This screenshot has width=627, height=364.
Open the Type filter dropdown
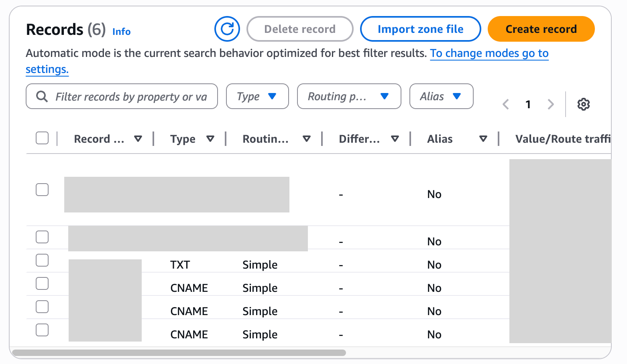(x=257, y=96)
